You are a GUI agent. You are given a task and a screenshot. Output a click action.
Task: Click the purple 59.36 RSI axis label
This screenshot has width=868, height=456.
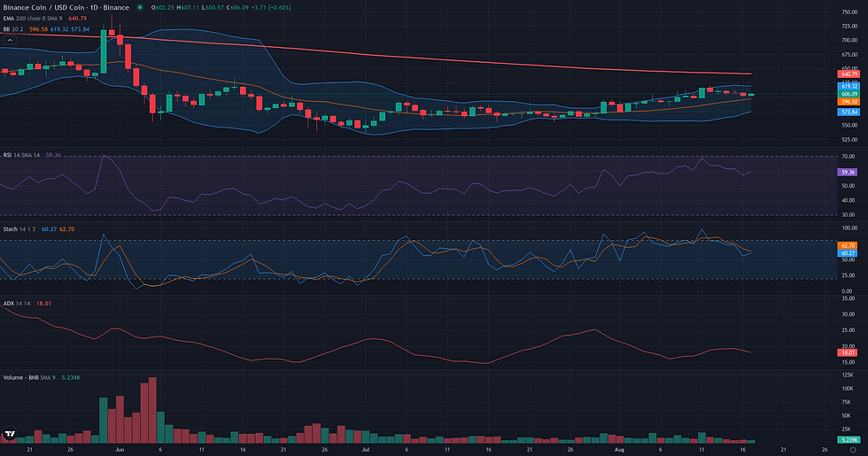tap(849, 172)
